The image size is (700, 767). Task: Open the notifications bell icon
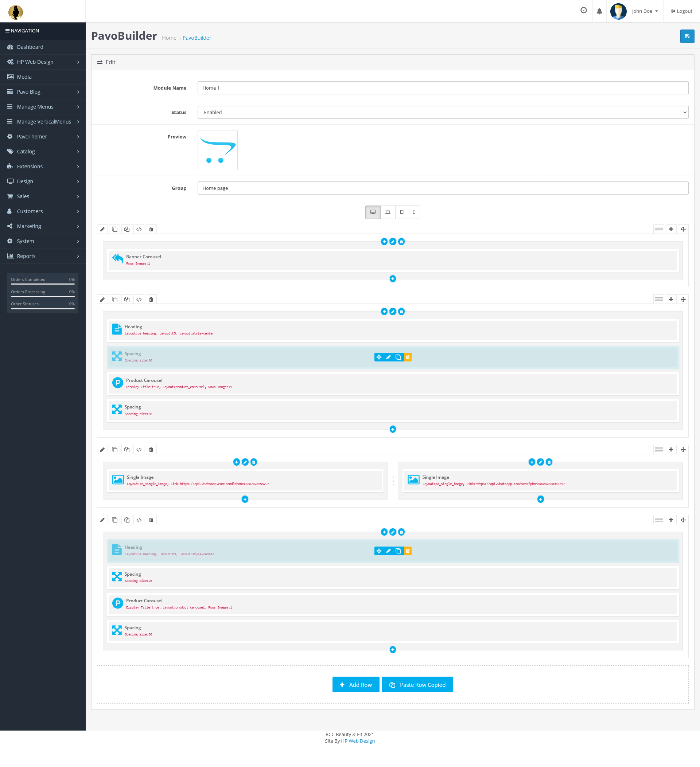pyautogui.click(x=599, y=11)
